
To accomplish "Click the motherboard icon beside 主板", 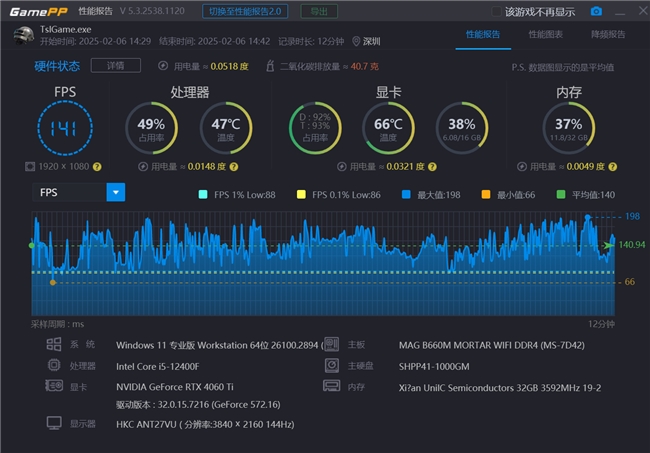I will [x=332, y=344].
